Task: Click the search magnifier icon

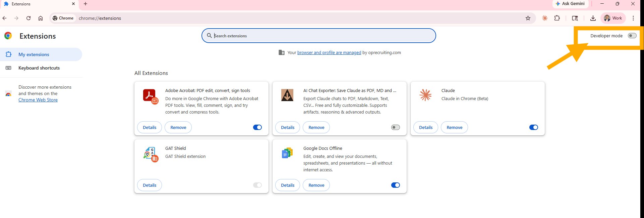Action: 209,36
